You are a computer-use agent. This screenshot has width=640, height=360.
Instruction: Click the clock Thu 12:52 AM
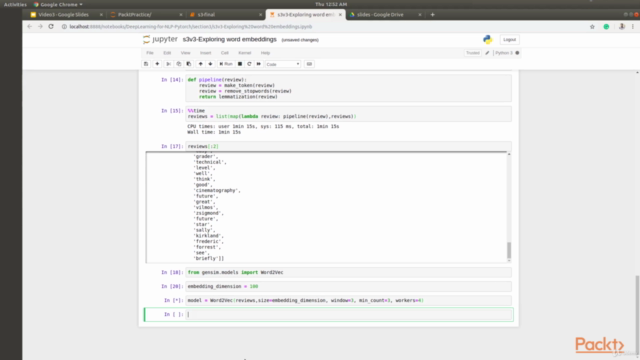click(x=331, y=4)
